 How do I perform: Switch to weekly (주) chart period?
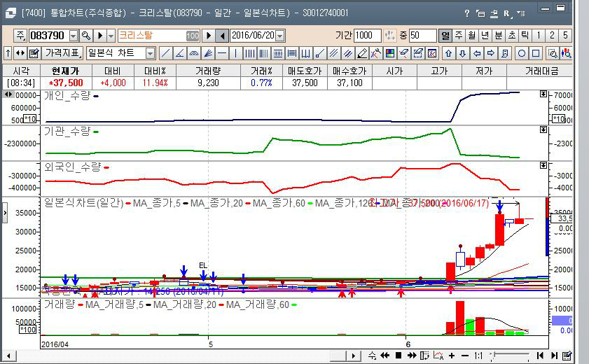tap(458, 36)
